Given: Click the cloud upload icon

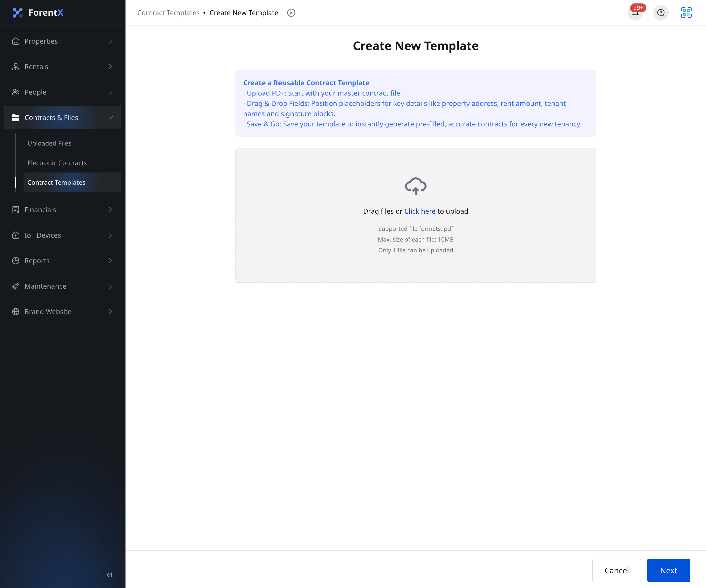Looking at the screenshot, I should click(x=416, y=186).
